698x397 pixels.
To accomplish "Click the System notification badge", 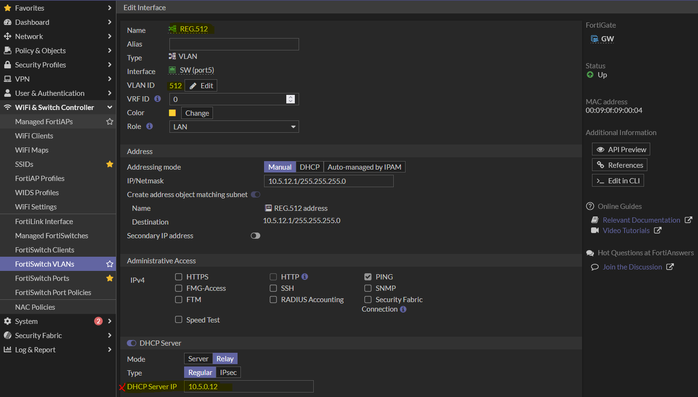I will (98, 321).
